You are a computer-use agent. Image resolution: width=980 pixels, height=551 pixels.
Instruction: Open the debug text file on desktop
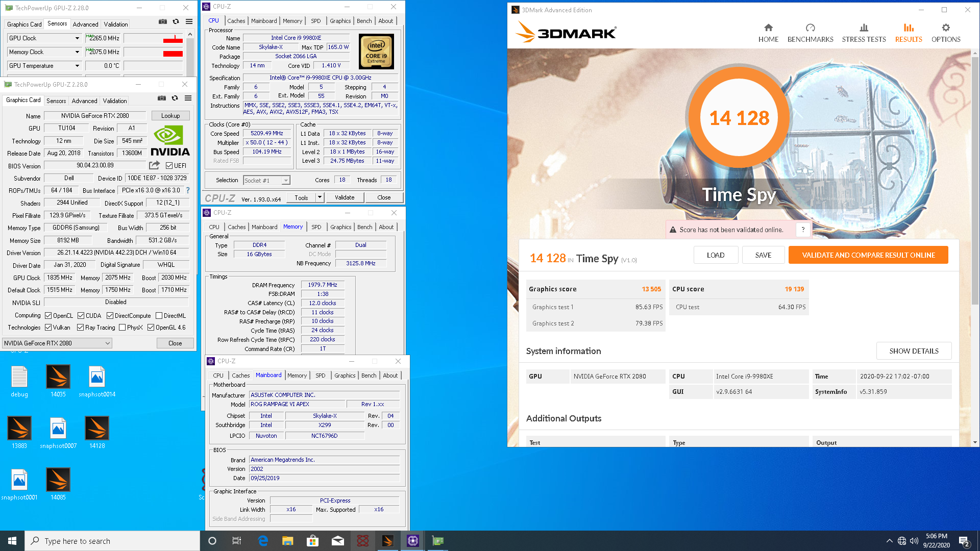coord(19,382)
